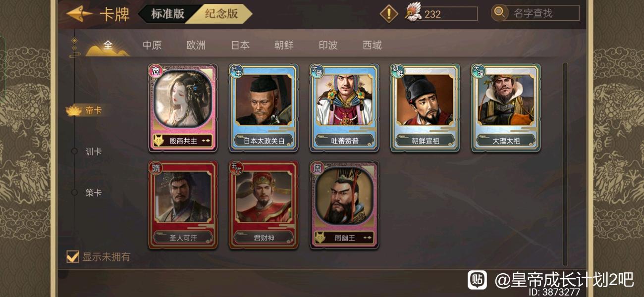
Task: Open the 日本太政关白 card
Action: point(264,107)
